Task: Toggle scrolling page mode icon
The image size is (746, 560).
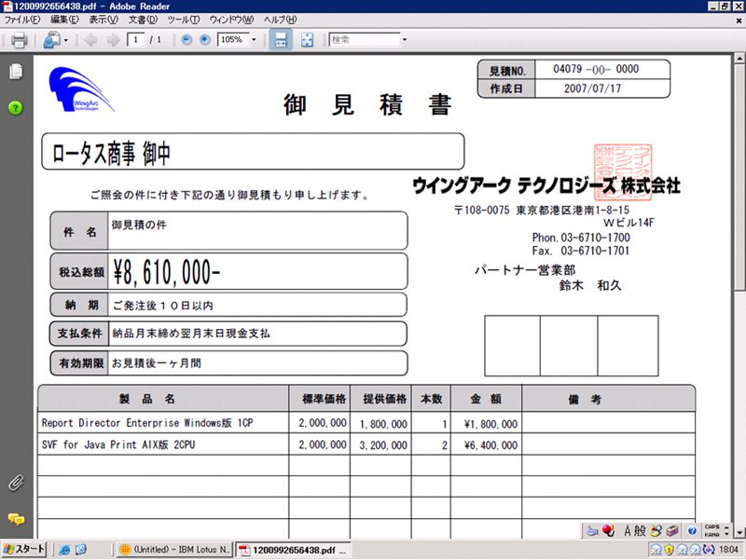Action: click(x=281, y=40)
